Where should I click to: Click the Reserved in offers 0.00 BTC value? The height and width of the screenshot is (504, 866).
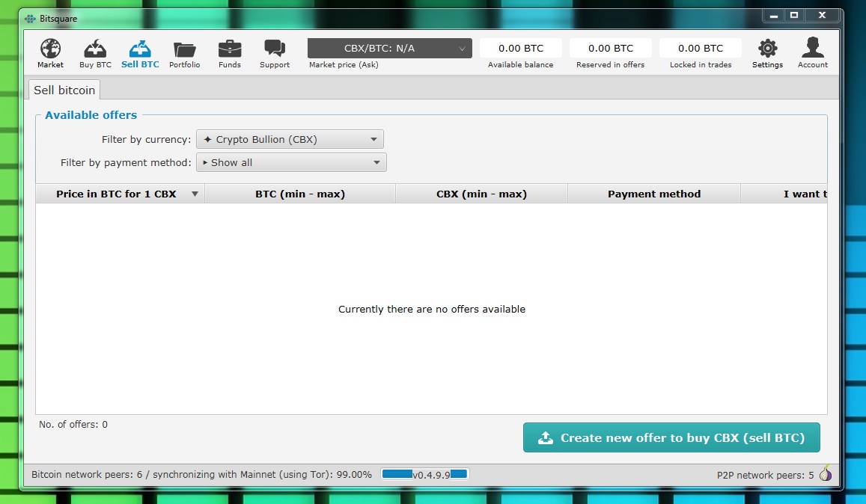click(610, 48)
